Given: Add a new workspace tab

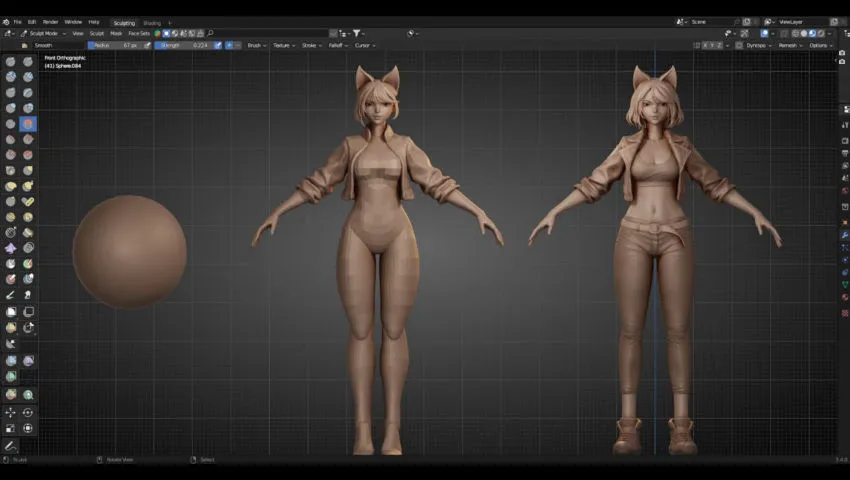Looking at the screenshot, I should (x=169, y=23).
